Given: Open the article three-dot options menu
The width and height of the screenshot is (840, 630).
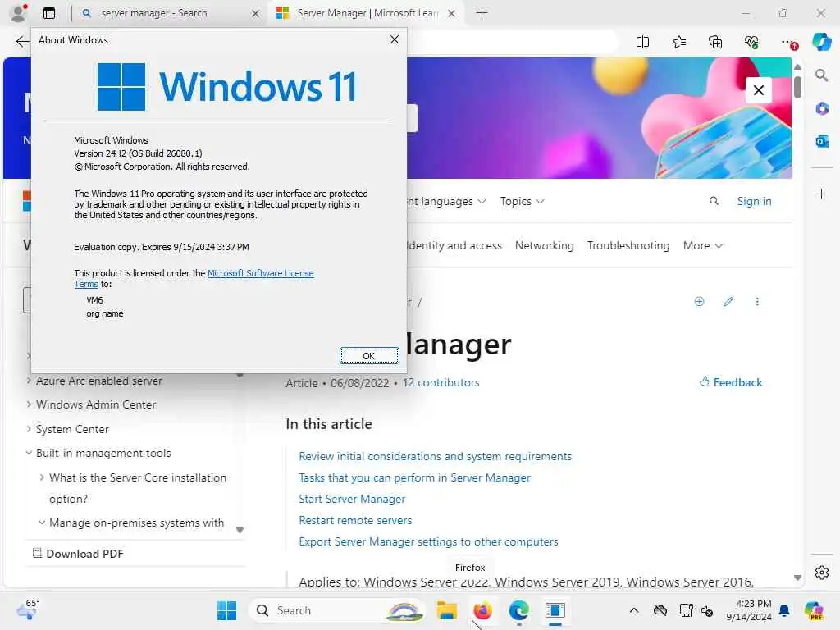Looking at the screenshot, I should pyautogui.click(x=757, y=302).
